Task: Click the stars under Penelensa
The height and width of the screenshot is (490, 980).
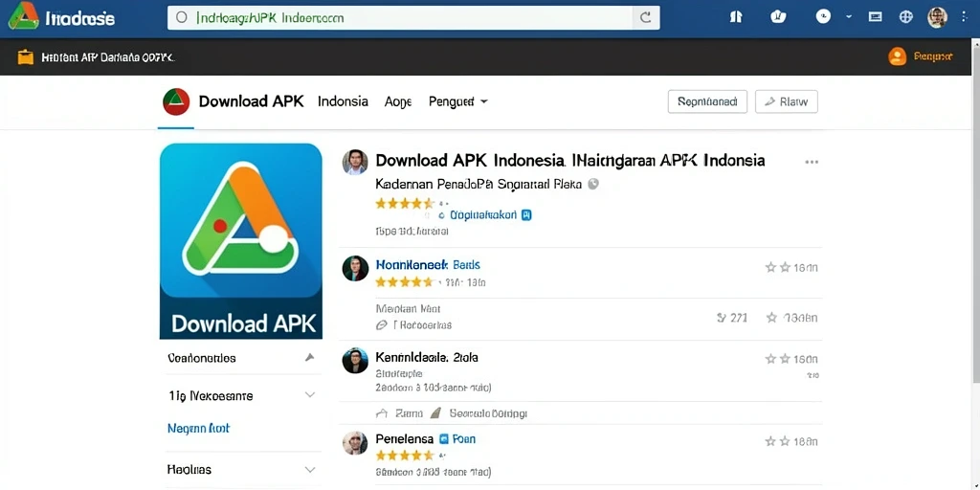Action: pos(405,456)
